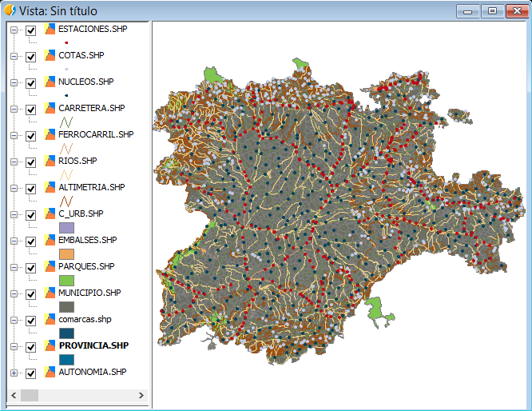
Task: Click the ALTIMETRIA.SHP line symbol
Action: pos(66,201)
